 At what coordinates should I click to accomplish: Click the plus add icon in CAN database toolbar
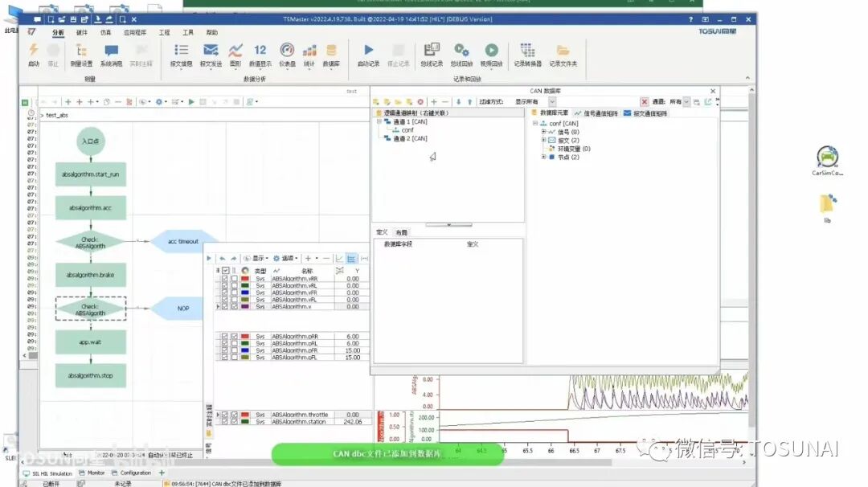(434, 102)
